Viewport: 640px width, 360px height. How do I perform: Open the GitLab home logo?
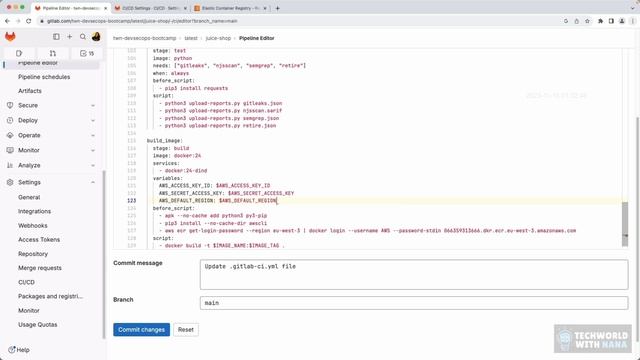coord(10,37)
